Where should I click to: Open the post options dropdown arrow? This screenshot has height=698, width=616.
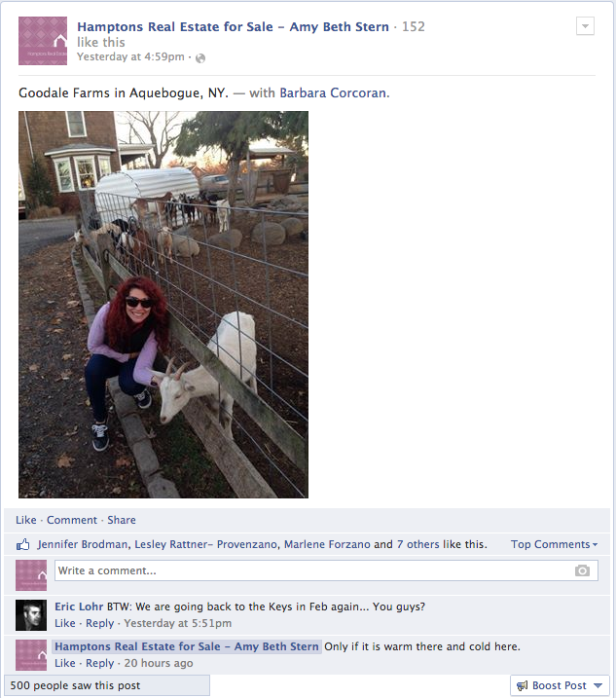tap(585, 26)
